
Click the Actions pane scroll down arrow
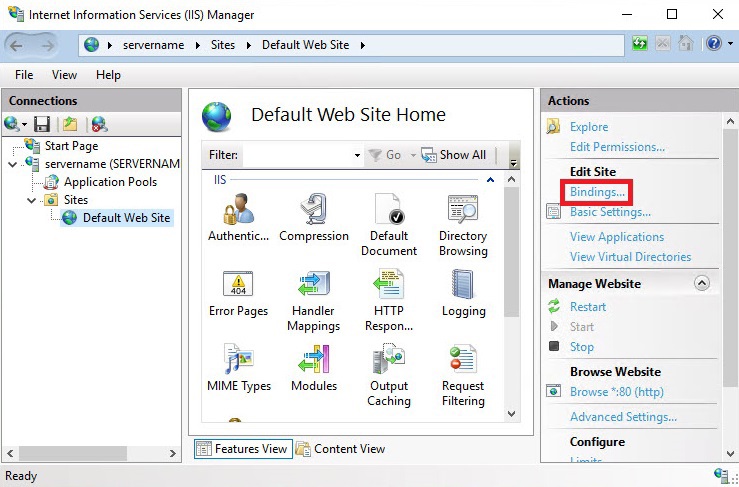(731, 454)
